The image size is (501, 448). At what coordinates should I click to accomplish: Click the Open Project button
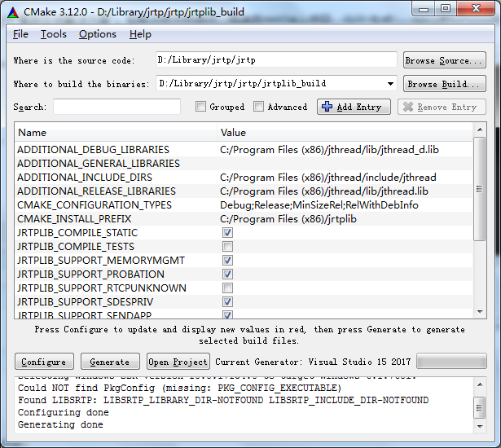pyautogui.click(x=178, y=362)
